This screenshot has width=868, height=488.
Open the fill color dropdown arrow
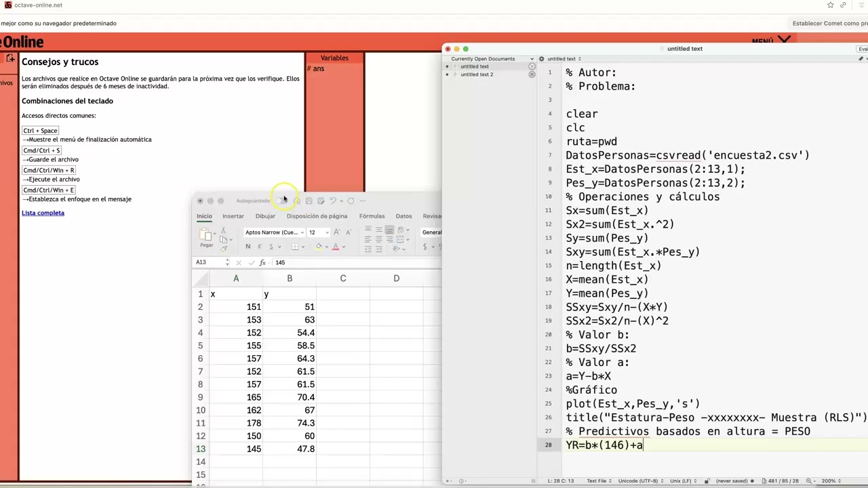pyautogui.click(x=325, y=247)
